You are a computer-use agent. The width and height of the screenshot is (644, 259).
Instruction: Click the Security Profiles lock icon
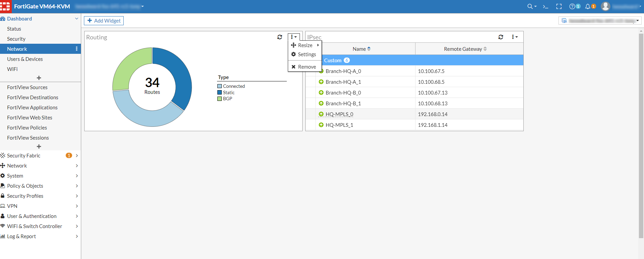pyautogui.click(x=3, y=196)
